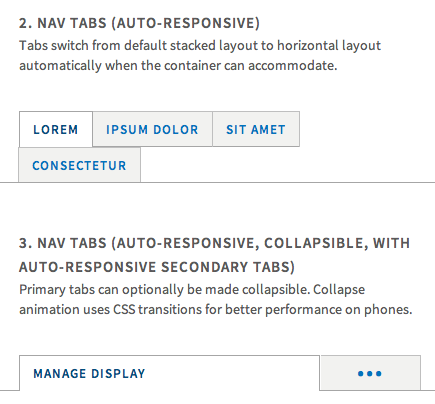The width and height of the screenshot is (435, 404).
Task: Activate the CONSECTETUR tab
Action: pyautogui.click(x=79, y=165)
